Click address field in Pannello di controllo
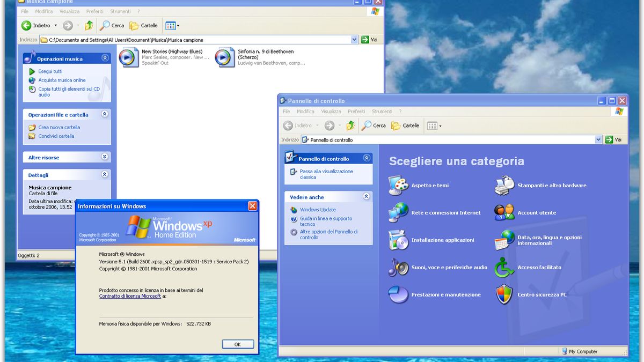Image resolution: width=644 pixels, height=362 pixels. pos(451,139)
